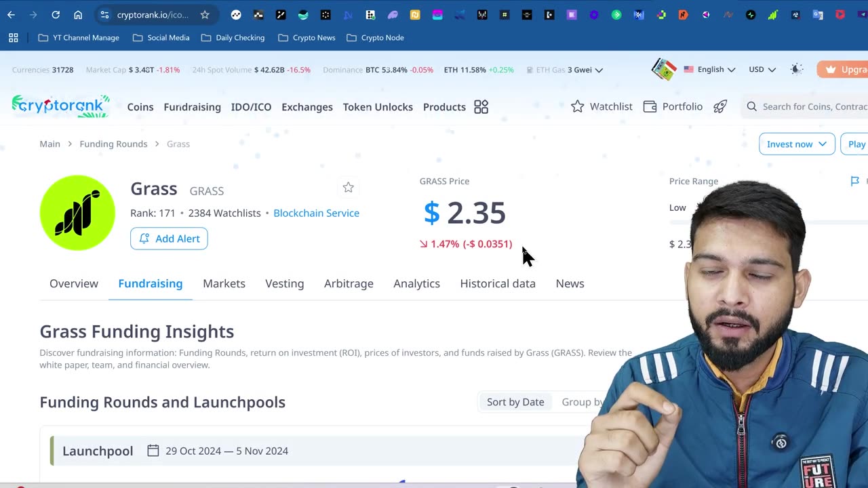Open the Google Translate extension icon
The image size is (868, 488).
[818, 14]
